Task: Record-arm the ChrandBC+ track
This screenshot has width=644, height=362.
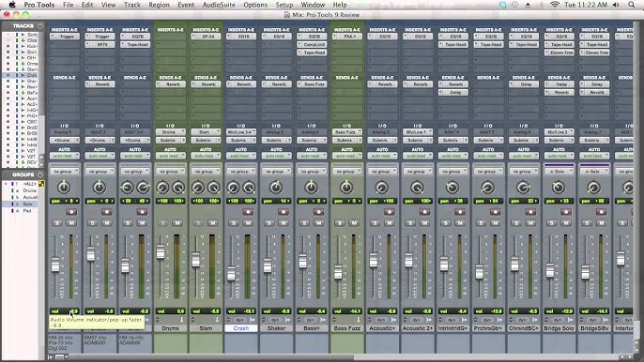Action: coord(530,212)
